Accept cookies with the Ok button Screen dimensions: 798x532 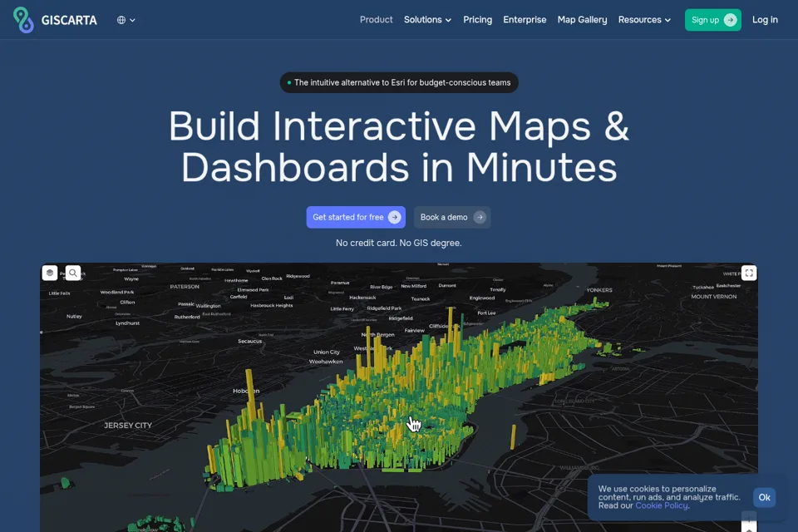[765, 497]
